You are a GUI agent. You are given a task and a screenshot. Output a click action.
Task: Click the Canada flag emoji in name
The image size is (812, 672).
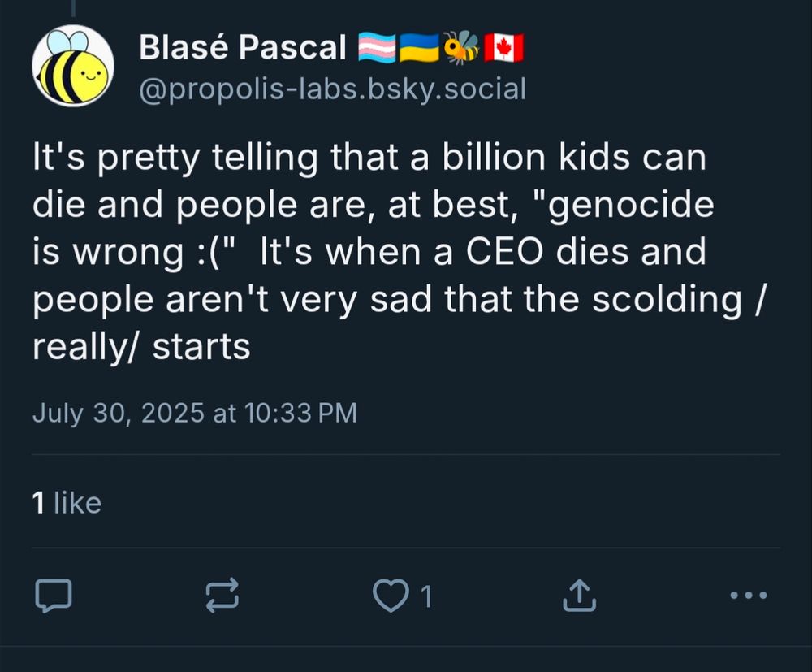coord(504,49)
